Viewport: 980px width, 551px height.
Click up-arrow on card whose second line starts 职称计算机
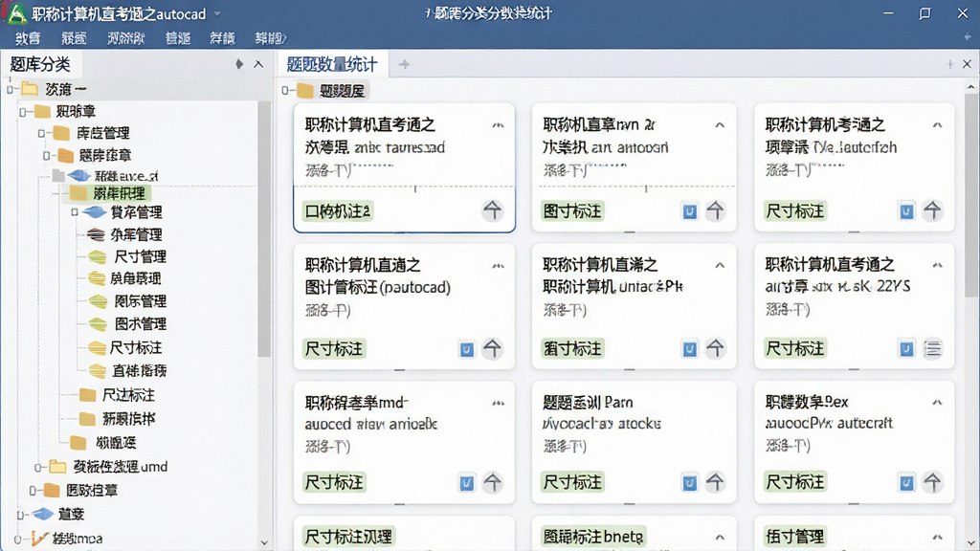point(716,348)
